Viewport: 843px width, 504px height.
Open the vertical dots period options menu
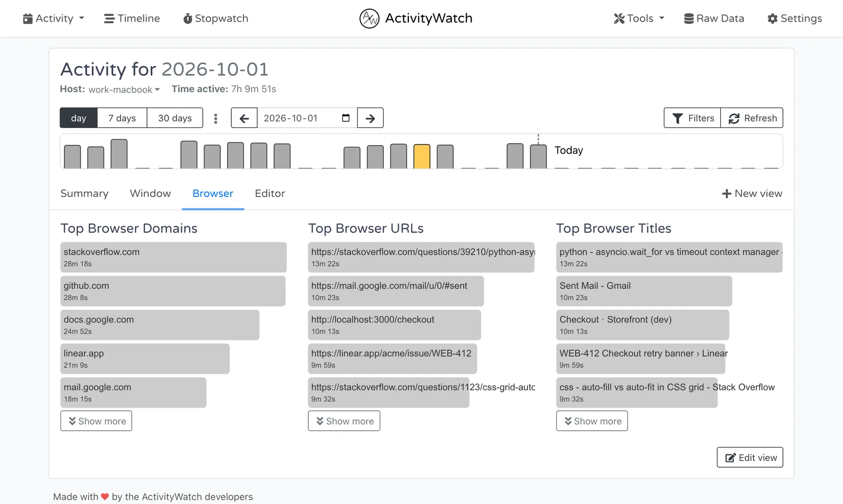tap(215, 118)
